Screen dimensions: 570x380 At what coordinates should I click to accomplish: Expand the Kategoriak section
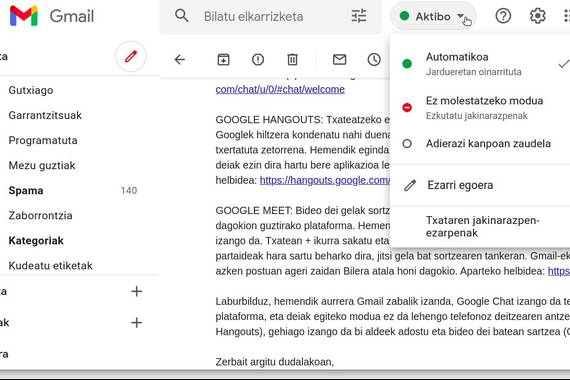(x=36, y=241)
